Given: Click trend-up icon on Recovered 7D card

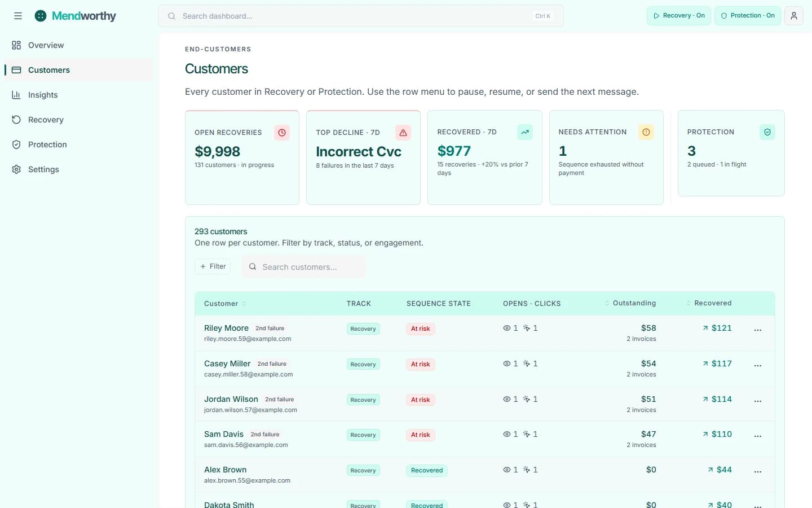Looking at the screenshot, I should [x=525, y=132].
